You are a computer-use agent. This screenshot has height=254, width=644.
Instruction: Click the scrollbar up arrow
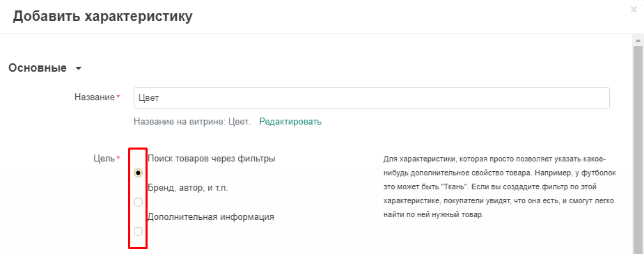coord(638,40)
